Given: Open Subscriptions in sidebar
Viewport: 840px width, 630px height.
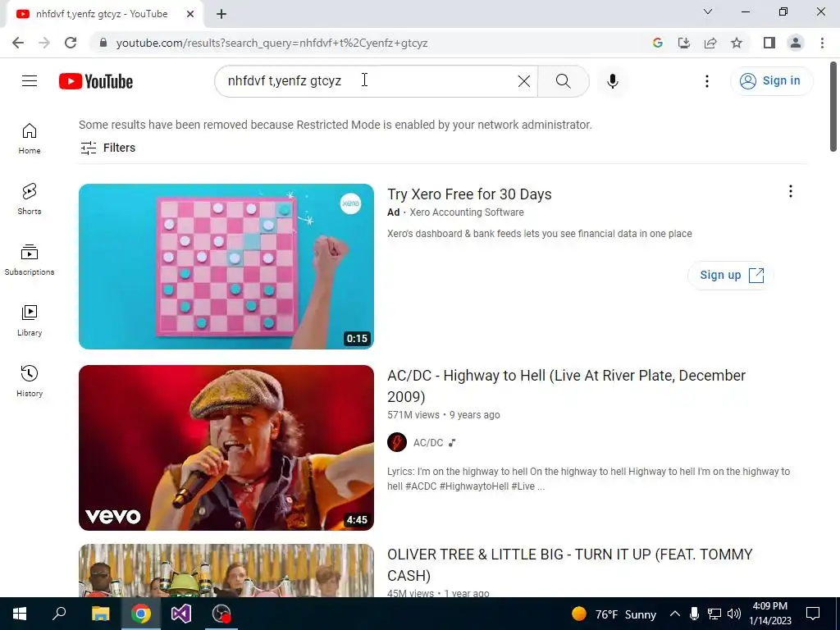Looking at the screenshot, I should [30, 260].
